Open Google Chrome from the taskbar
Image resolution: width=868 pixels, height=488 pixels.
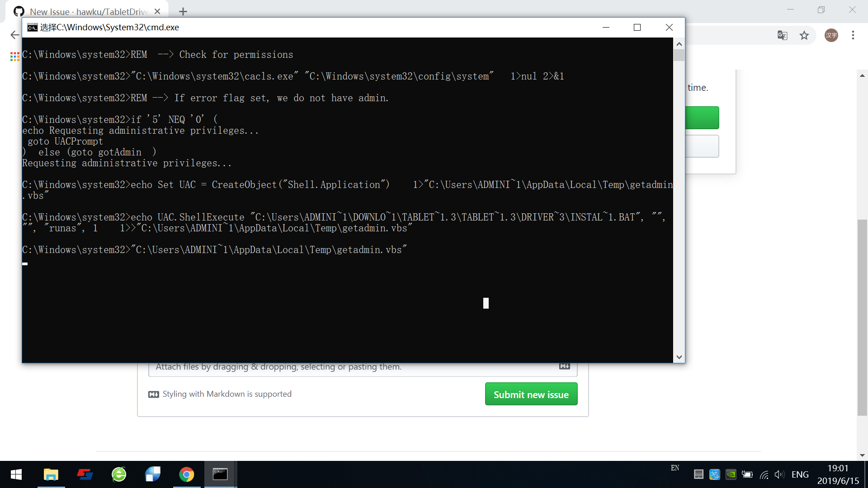pos(187,474)
